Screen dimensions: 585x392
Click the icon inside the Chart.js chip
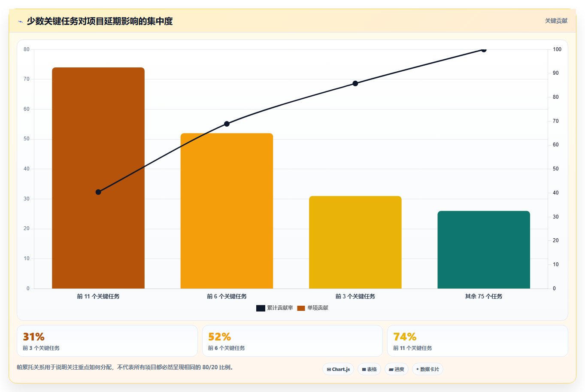[x=329, y=369]
